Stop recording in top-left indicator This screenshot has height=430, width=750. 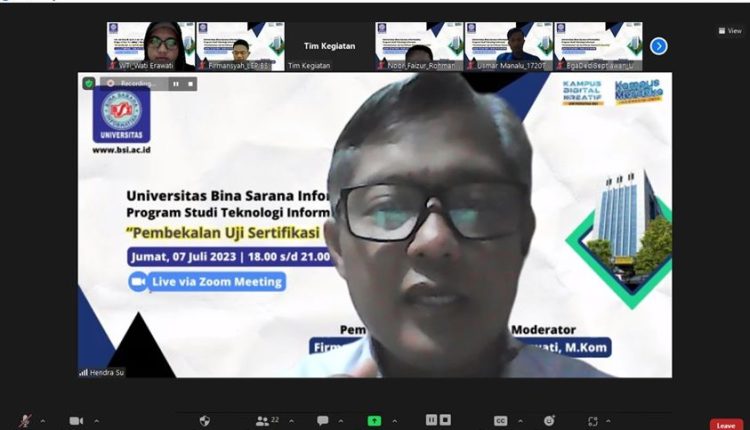[190, 84]
